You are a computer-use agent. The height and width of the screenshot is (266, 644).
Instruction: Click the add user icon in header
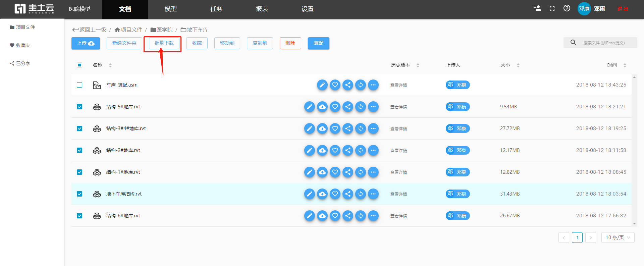[x=537, y=8]
